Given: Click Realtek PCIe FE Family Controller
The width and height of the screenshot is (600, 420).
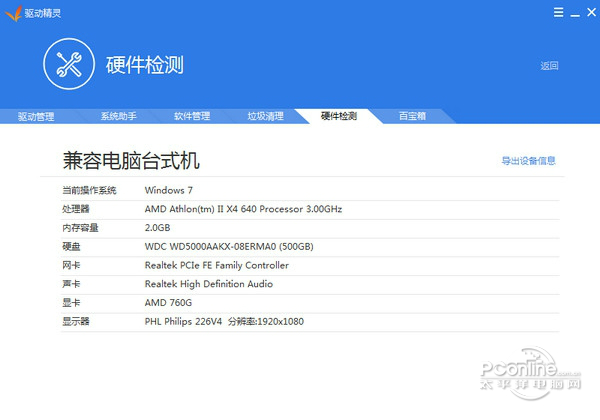Looking at the screenshot, I should [217, 265].
